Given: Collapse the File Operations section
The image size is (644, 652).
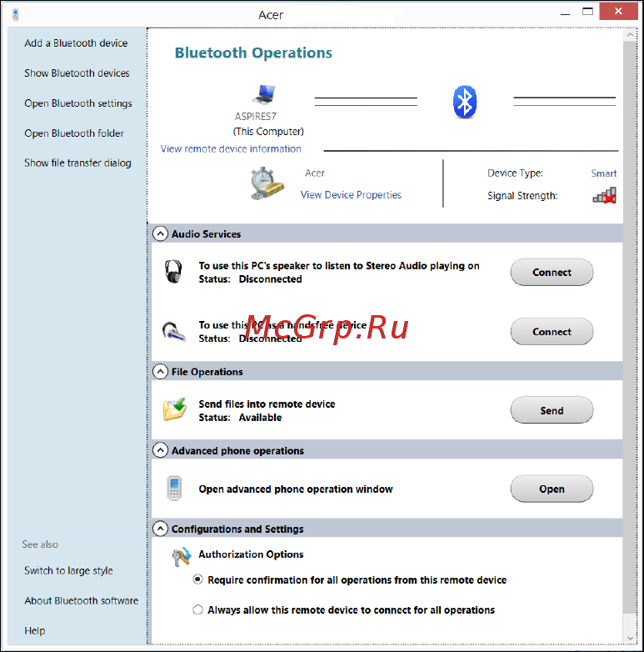Looking at the screenshot, I should tap(161, 371).
